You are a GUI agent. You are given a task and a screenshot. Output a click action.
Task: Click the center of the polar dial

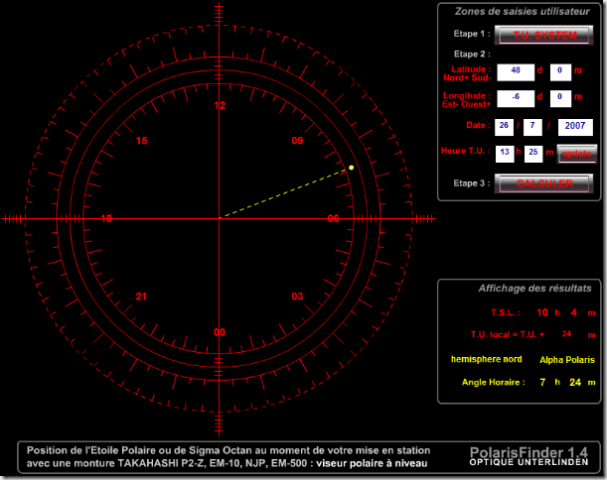point(220,217)
